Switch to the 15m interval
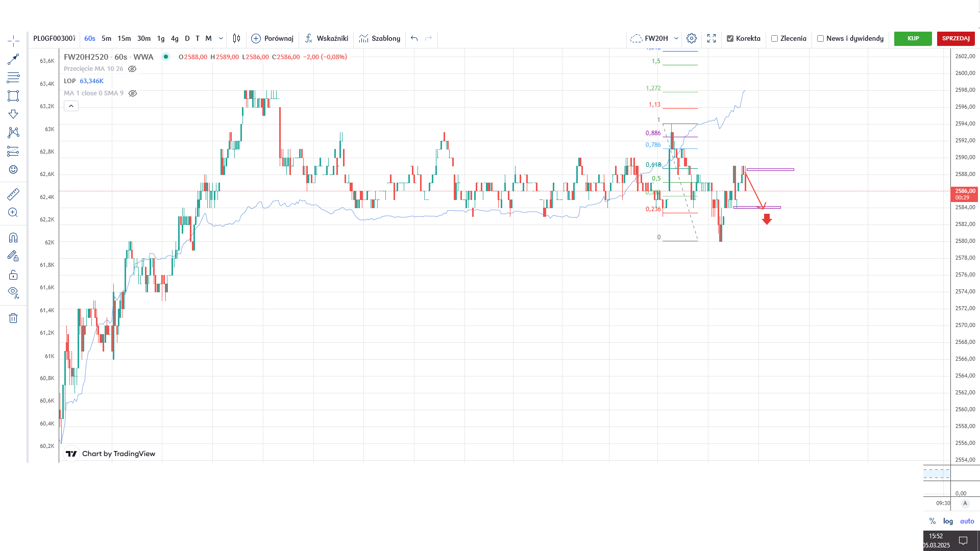 [124, 38]
